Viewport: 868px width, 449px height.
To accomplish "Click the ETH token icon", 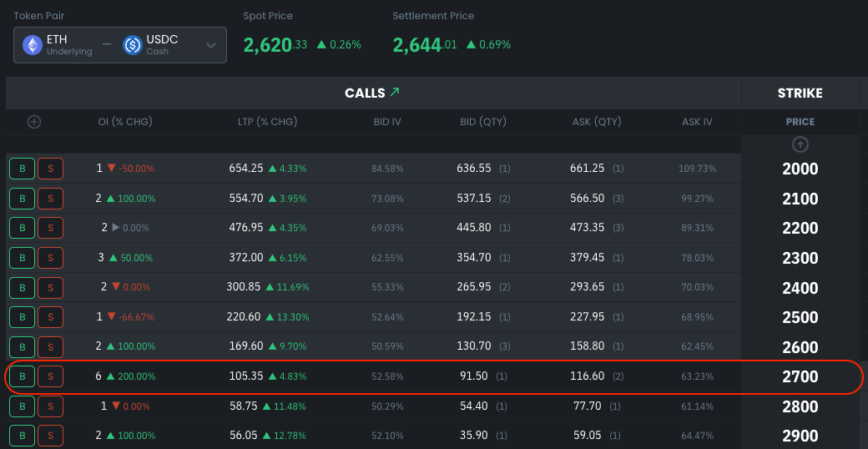I will coord(33,45).
